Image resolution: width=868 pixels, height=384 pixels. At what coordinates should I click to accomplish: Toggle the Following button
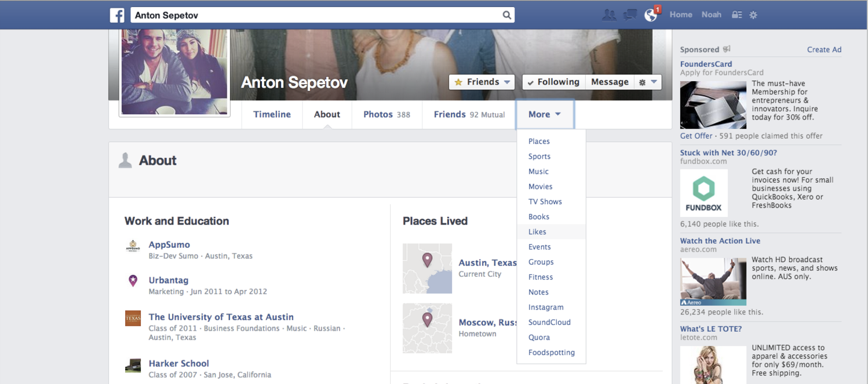(x=553, y=82)
